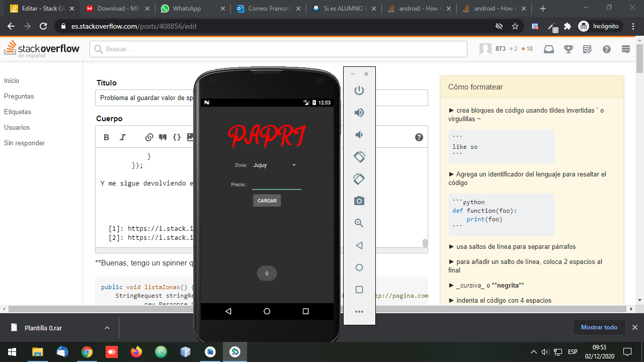Insert blockquote via editor toolbar

click(x=163, y=137)
